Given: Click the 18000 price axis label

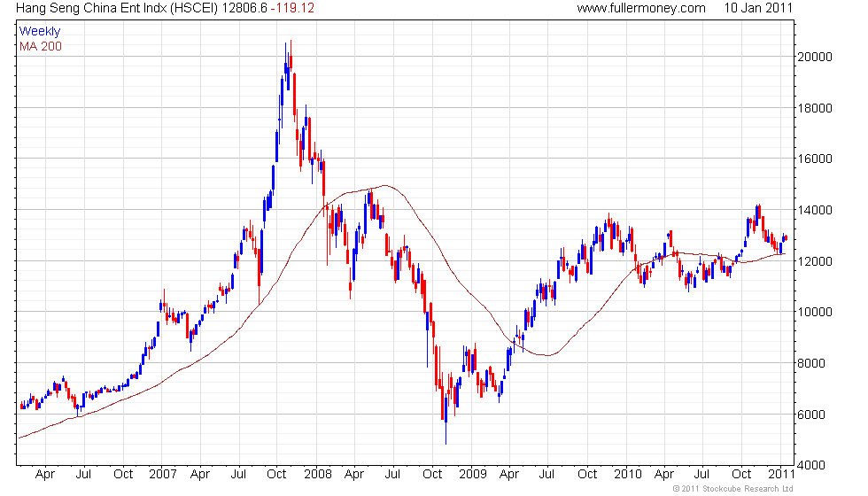Looking at the screenshot, I should 814,108.
